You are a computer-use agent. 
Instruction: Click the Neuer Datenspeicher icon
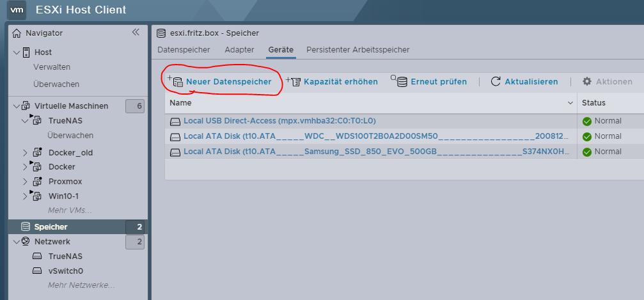[x=176, y=82]
